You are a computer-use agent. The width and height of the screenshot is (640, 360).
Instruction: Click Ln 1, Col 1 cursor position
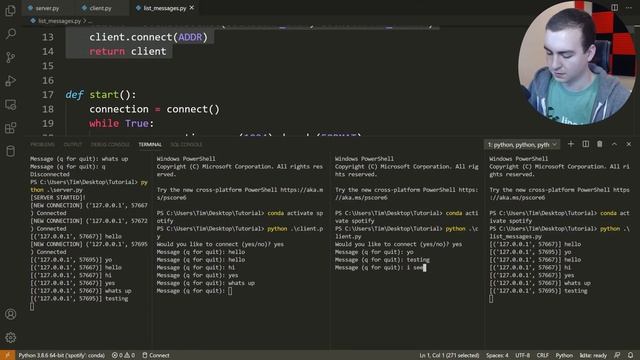pyautogui.click(x=449, y=355)
